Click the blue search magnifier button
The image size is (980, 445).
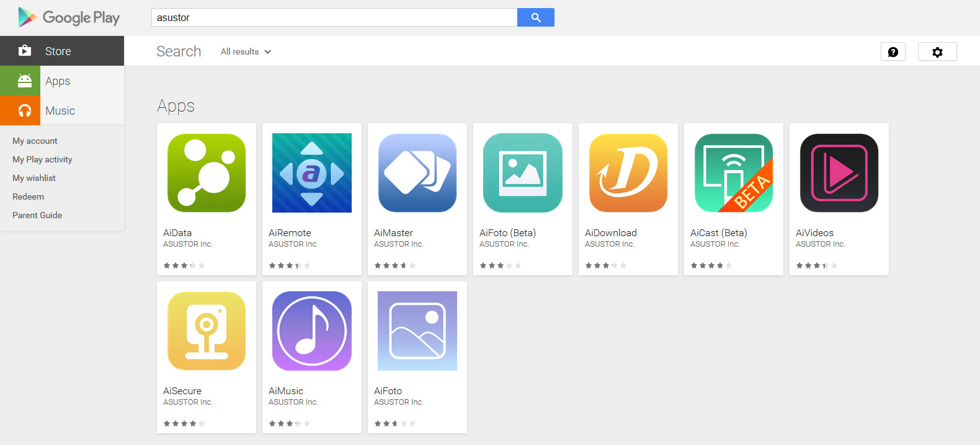(536, 17)
